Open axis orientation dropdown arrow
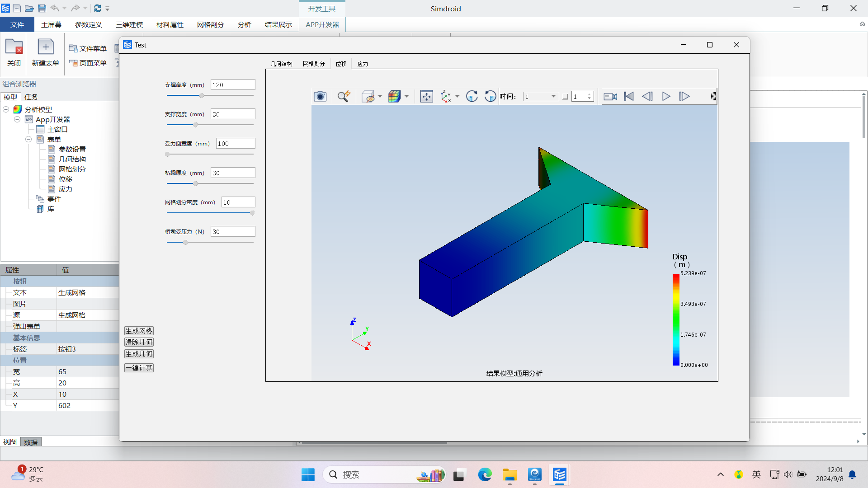The image size is (868, 488). (x=457, y=96)
